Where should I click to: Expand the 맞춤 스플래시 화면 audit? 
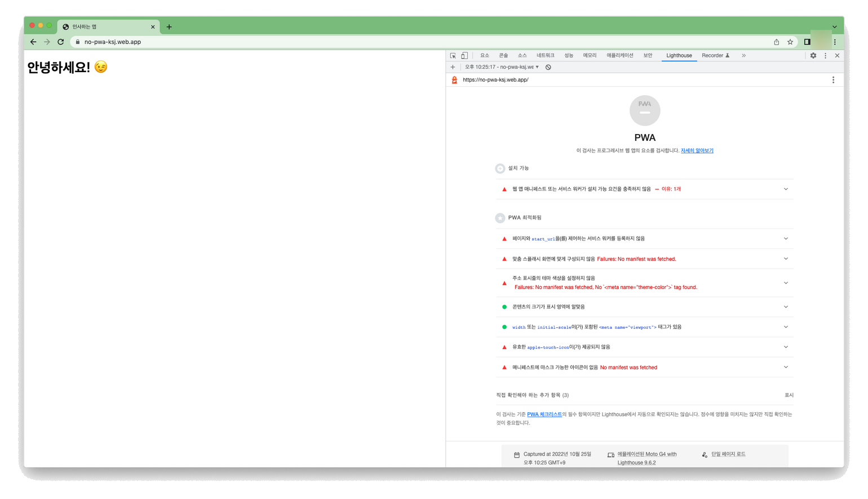click(x=644, y=259)
